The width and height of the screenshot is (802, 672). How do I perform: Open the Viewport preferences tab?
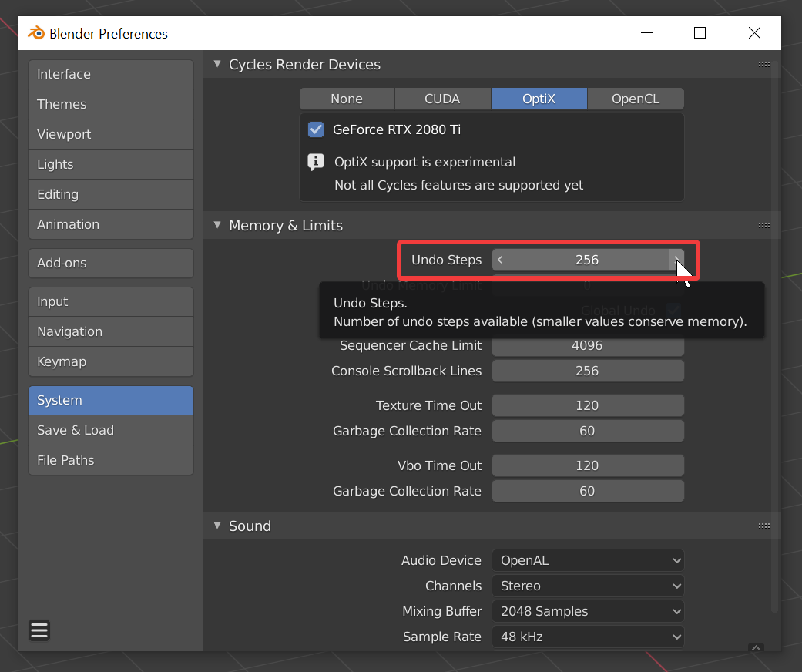click(x=111, y=134)
